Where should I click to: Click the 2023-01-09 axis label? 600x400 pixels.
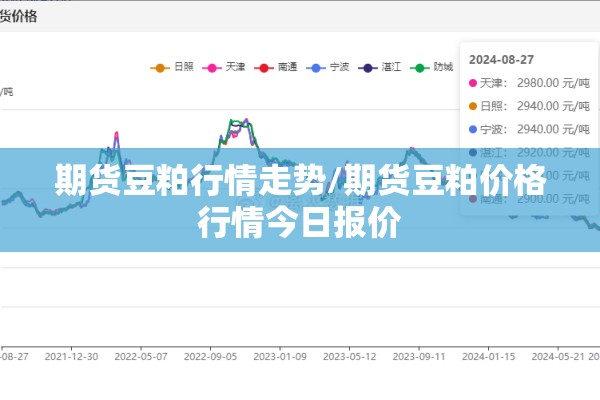point(280,357)
